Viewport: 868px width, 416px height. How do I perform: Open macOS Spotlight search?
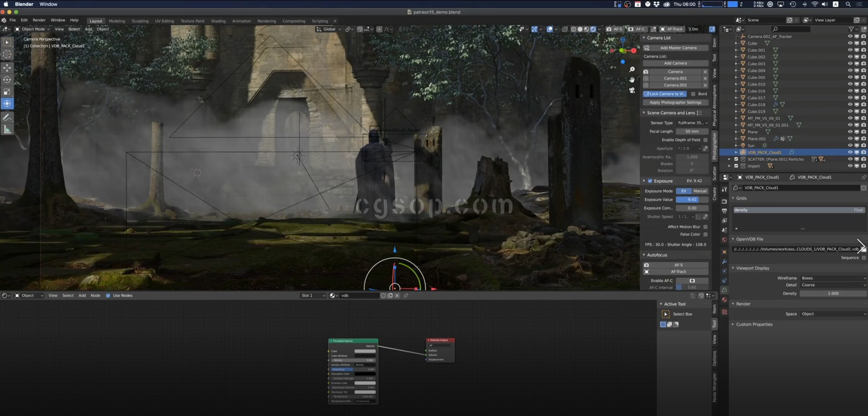coord(848,4)
